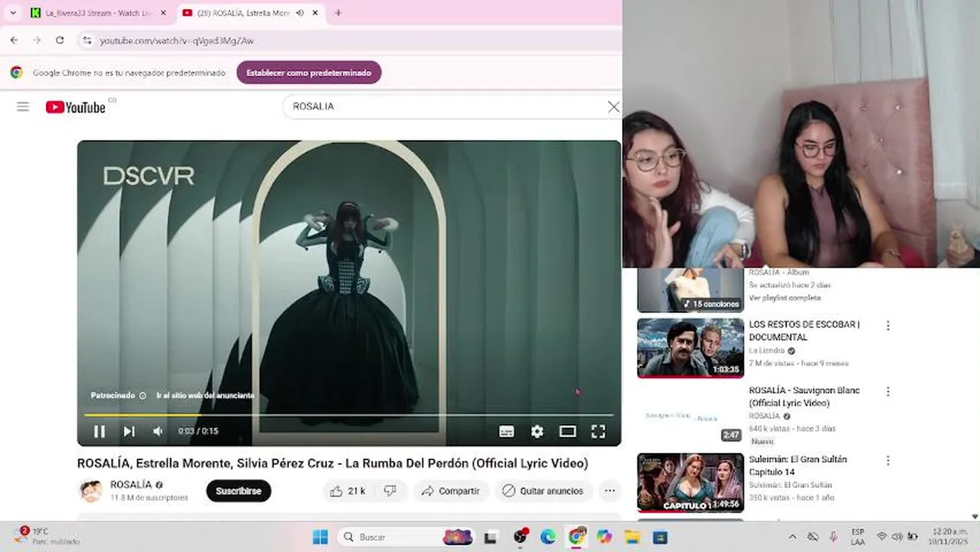Switch to theater mode view

click(x=567, y=432)
